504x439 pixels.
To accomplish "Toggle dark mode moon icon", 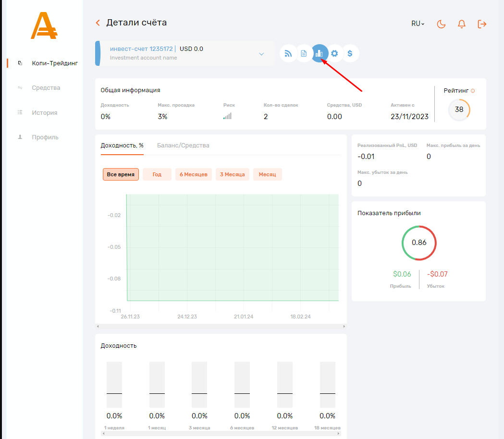I will [441, 24].
